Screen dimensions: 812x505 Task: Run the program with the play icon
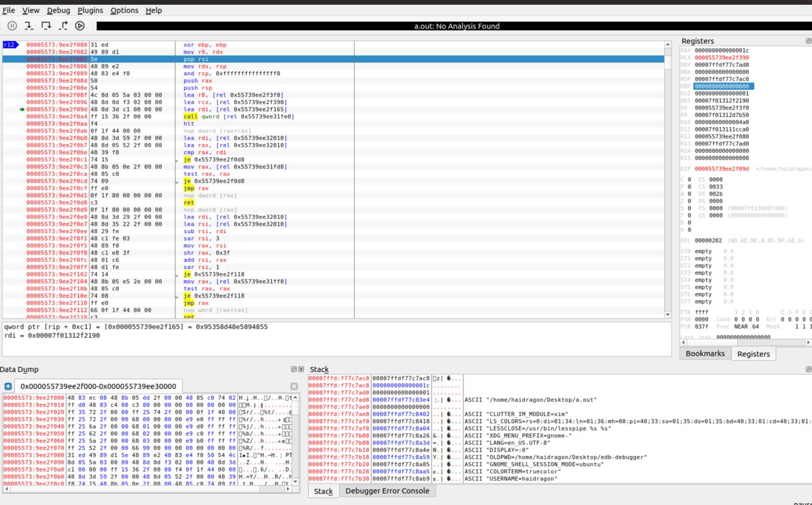80,26
